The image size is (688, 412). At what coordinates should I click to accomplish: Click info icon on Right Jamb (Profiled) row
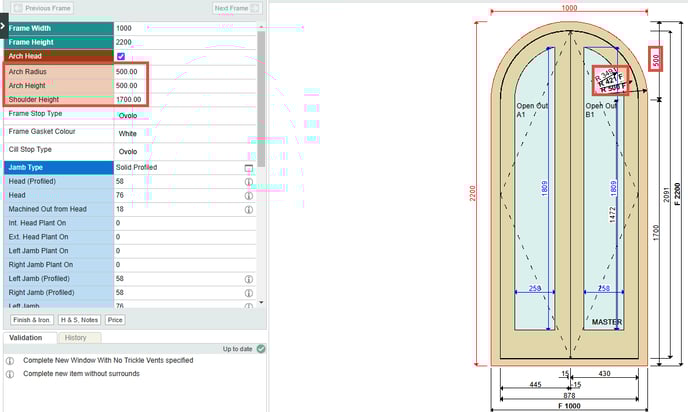248,292
